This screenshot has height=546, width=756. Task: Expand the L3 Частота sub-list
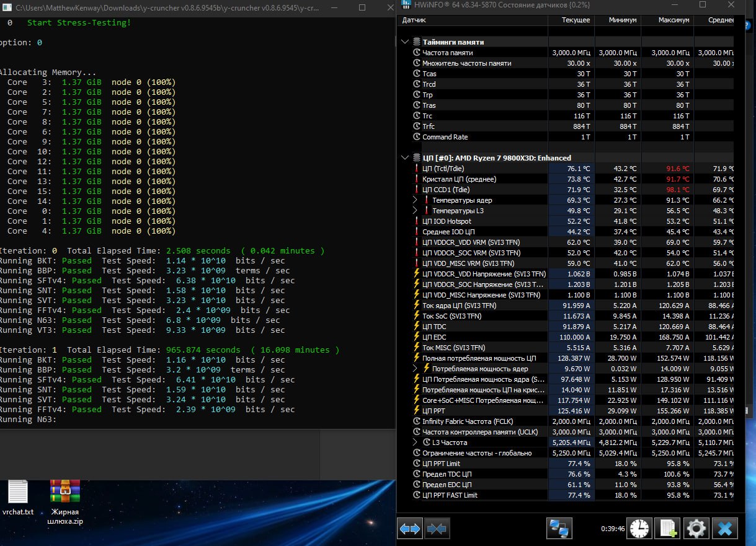click(x=415, y=443)
